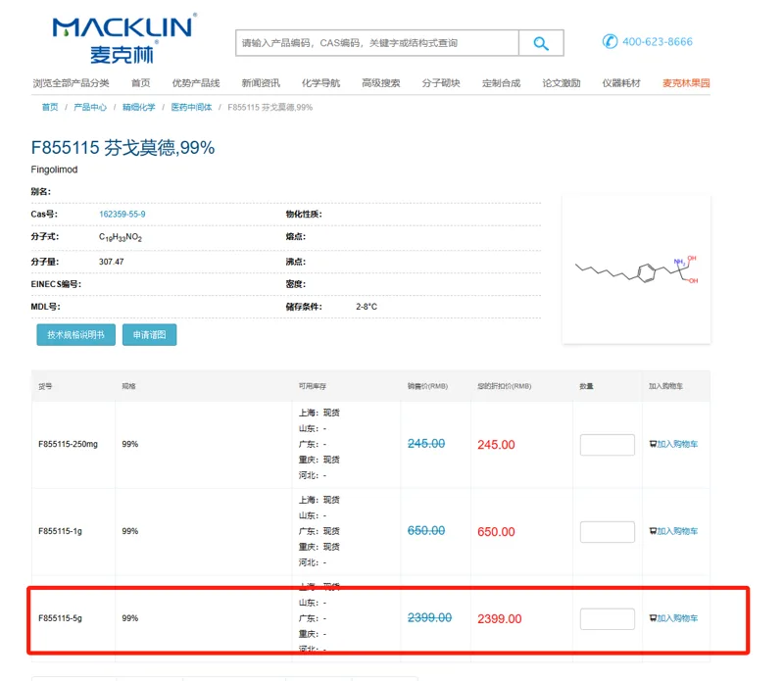
Task: Click 技术规格说明书 button
Action: 76,334
